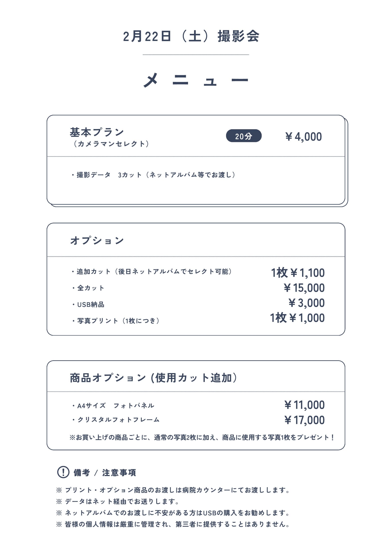Click the メニュー heading
Screen dimensions: 392x555
(196, 80)
